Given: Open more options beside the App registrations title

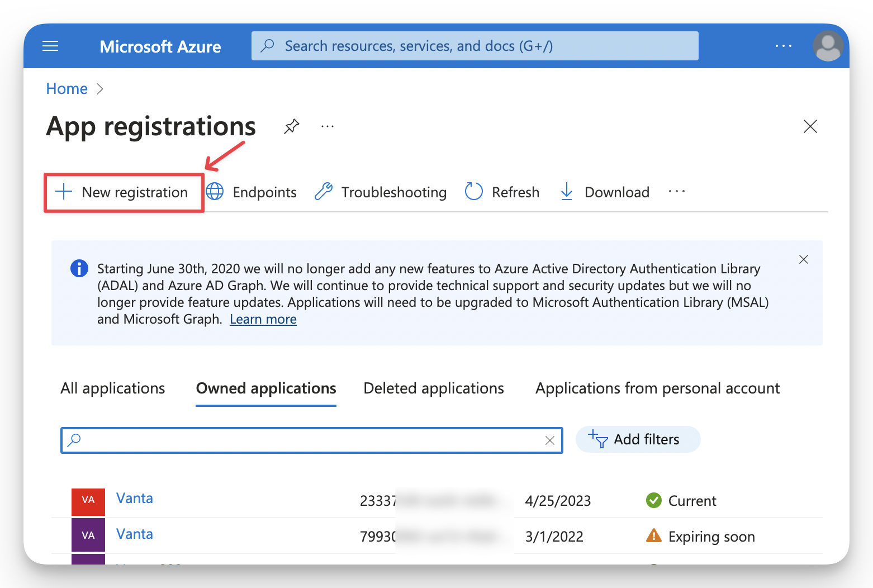Looking at the screenshot, I should [x=328, y=126].
